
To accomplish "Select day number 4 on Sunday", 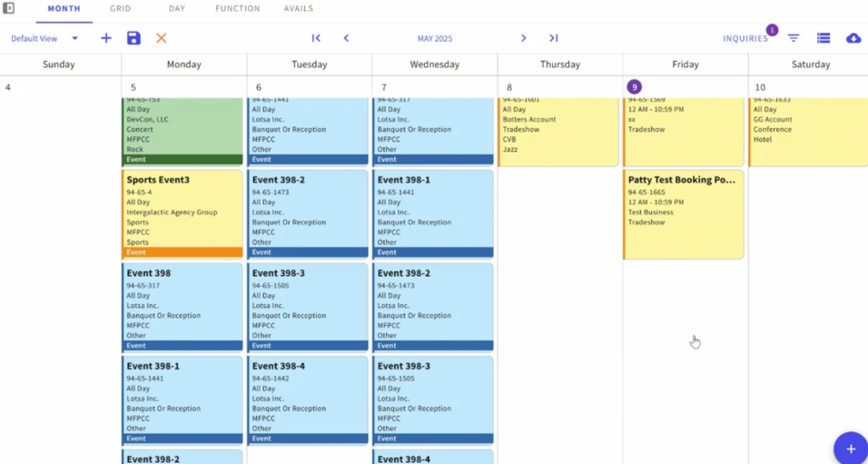I will [x=8, y=87].
